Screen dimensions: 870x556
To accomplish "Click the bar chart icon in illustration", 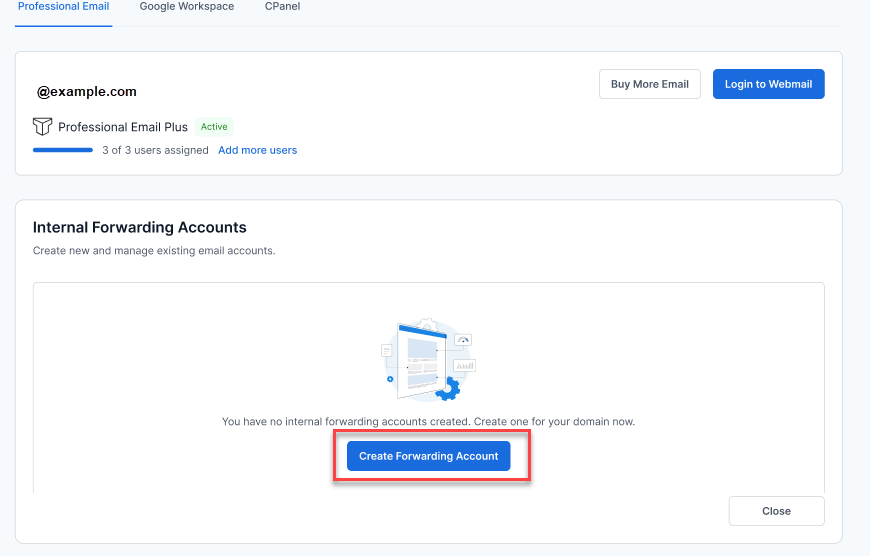I will tap(465, 365).
